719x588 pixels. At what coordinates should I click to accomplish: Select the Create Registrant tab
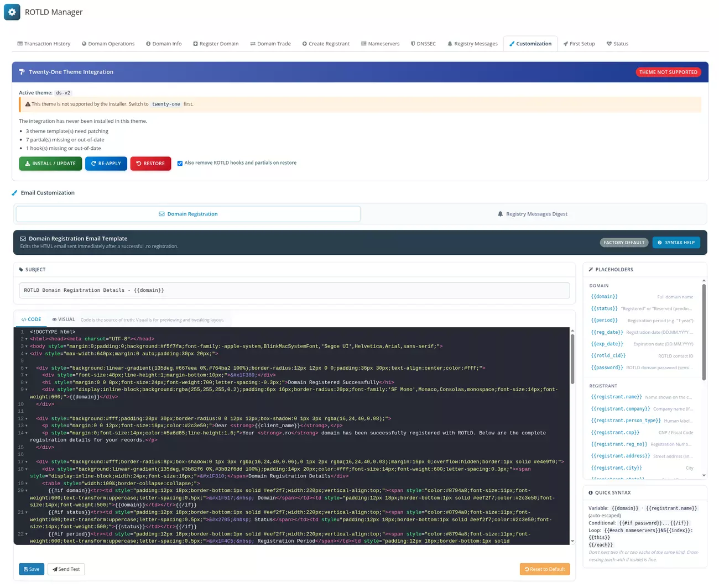tap(326, 44)
